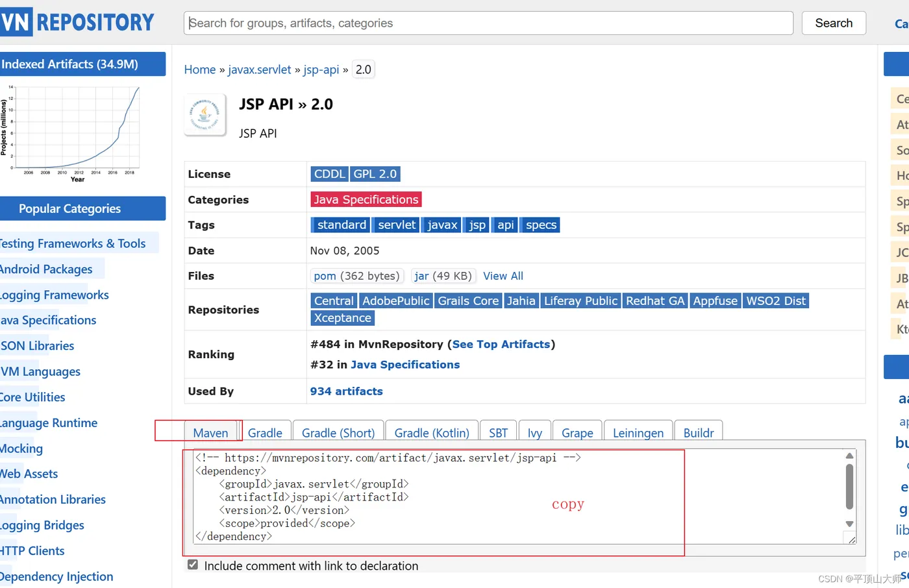Open Android Packages category
This screenshot has width=909, height=588.
(46, 269)
